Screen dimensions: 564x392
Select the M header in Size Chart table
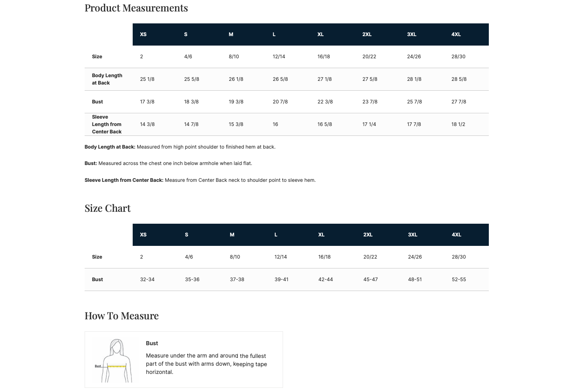tap(232, 235)
